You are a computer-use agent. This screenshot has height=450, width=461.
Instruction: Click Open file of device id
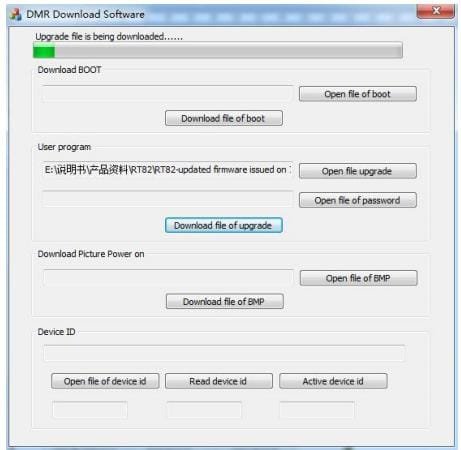105,381
